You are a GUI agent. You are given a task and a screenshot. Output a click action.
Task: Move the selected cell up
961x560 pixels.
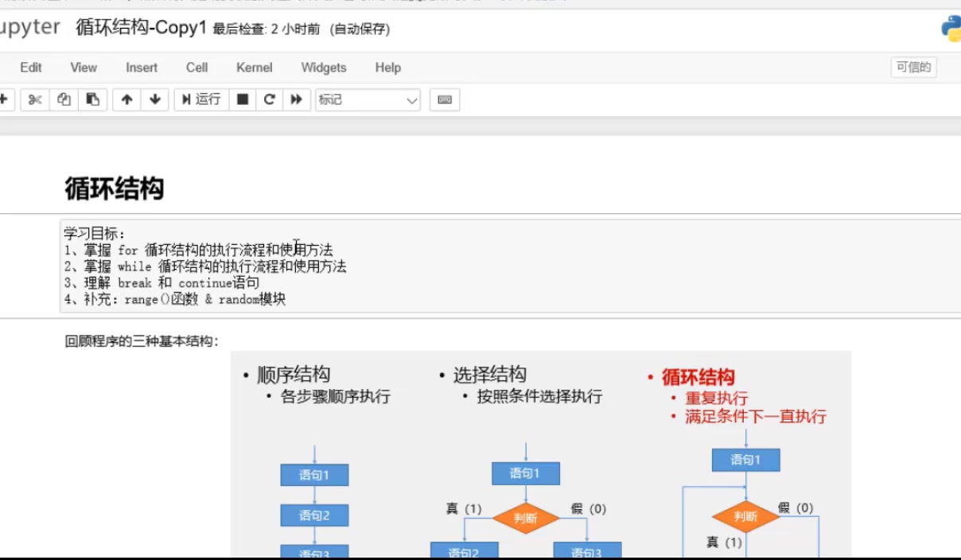click(127, 99)
